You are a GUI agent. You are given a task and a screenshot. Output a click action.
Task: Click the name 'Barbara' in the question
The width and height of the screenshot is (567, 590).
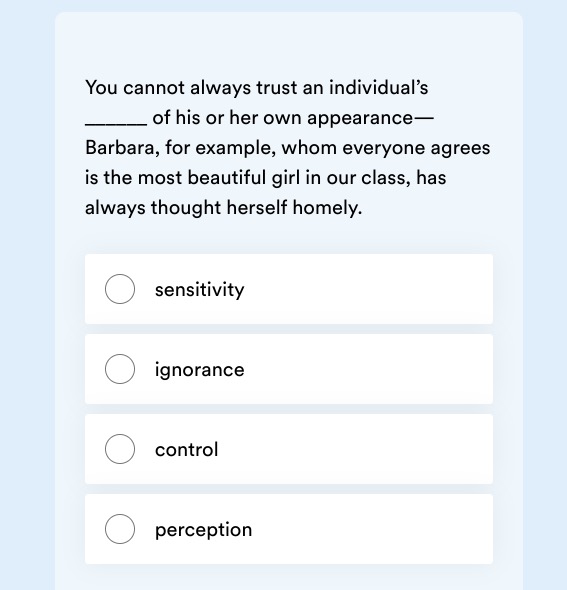pyautogui.click(x=120, y=148)
